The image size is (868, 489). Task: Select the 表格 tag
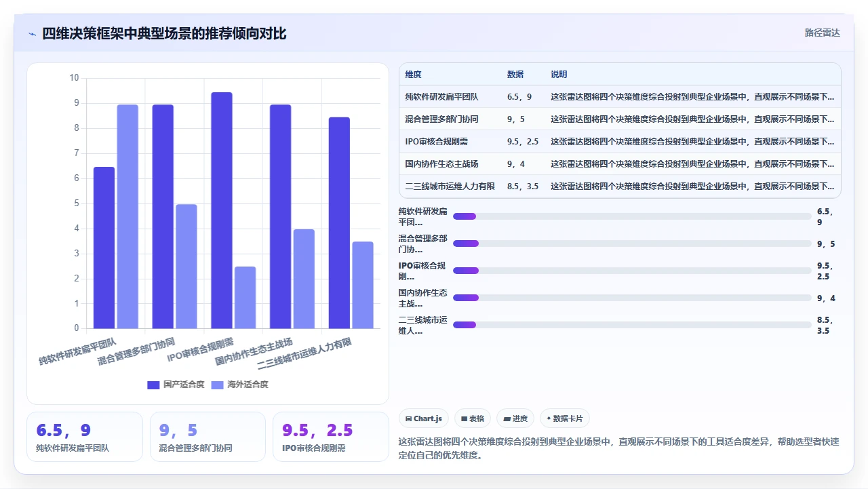tap(473, 418)
